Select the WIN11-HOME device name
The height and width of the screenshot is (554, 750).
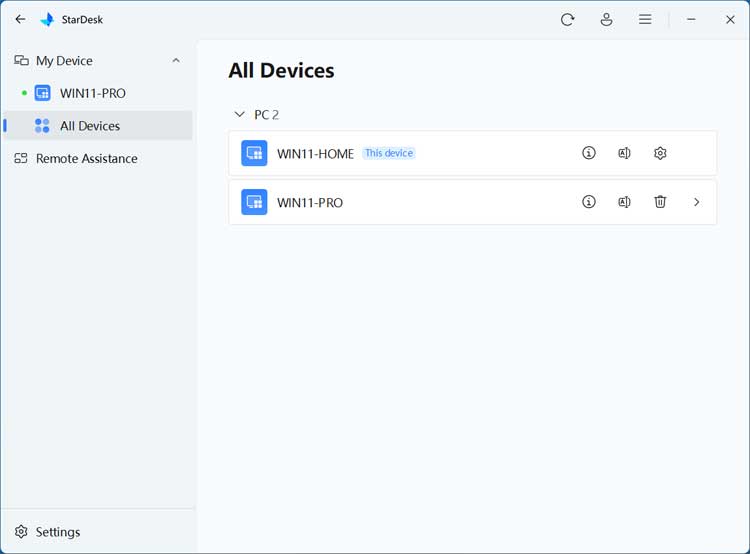[316, 154]
